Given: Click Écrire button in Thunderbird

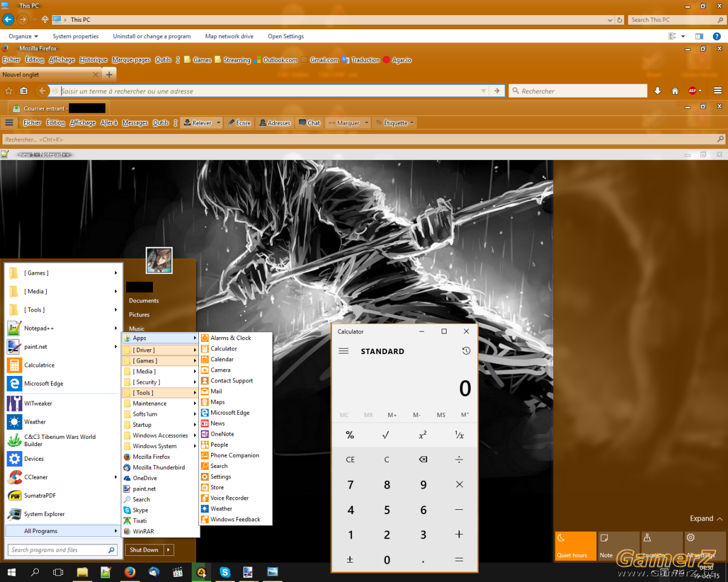Looking at the screenshot, I should [x=239, y=122].
